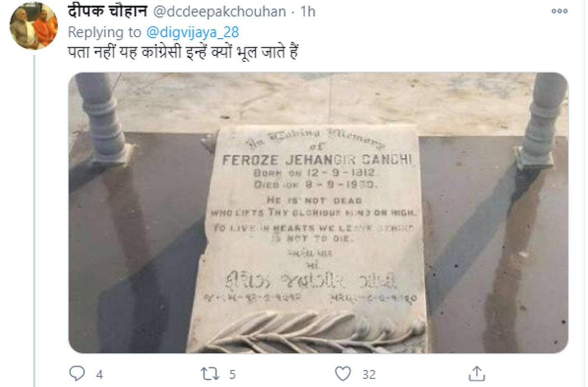Screen dimensions: 588x387
Task: Click the retweet count 5
Action: tap(232, 375)
